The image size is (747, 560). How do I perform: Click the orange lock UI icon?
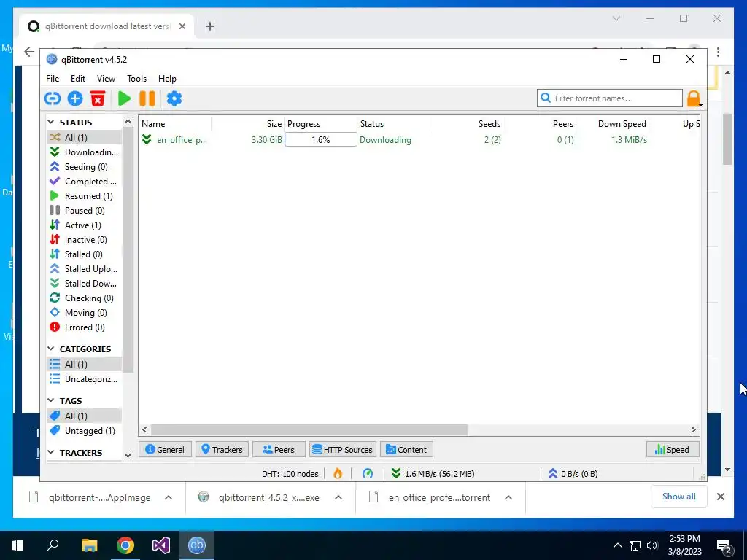coord(694,98)
